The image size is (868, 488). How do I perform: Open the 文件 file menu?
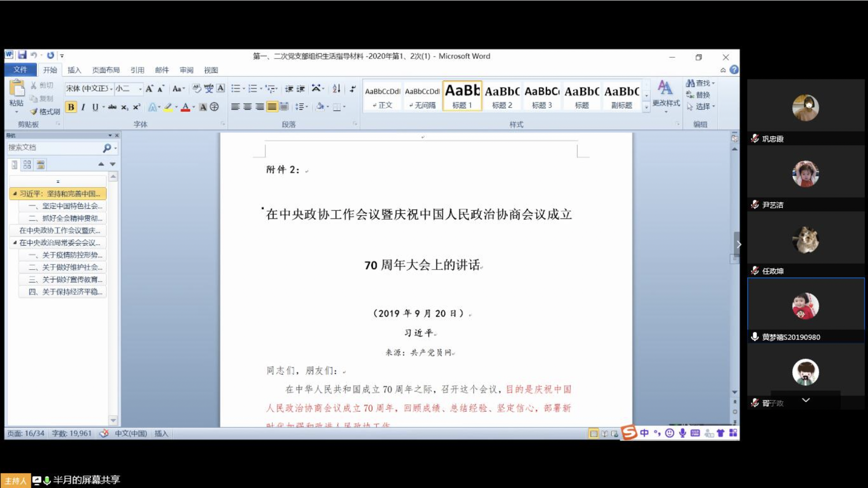coord(20,70)
